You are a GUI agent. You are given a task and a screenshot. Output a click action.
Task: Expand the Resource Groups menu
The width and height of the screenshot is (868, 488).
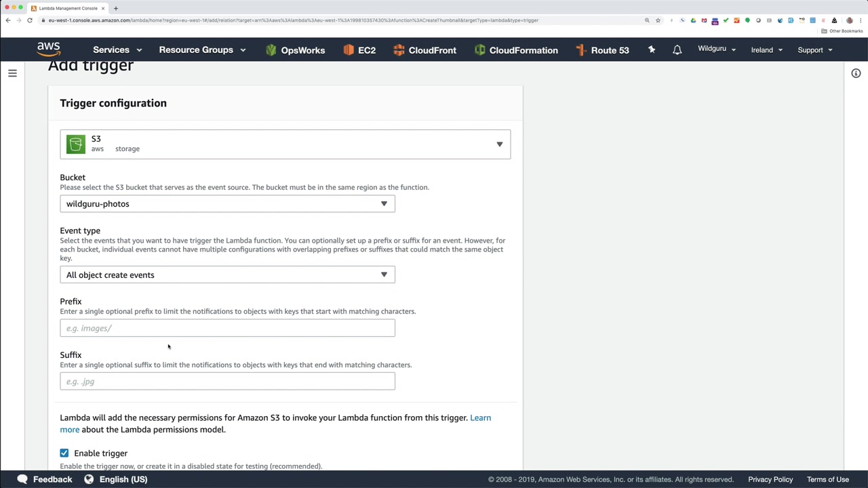click(202, 50)
